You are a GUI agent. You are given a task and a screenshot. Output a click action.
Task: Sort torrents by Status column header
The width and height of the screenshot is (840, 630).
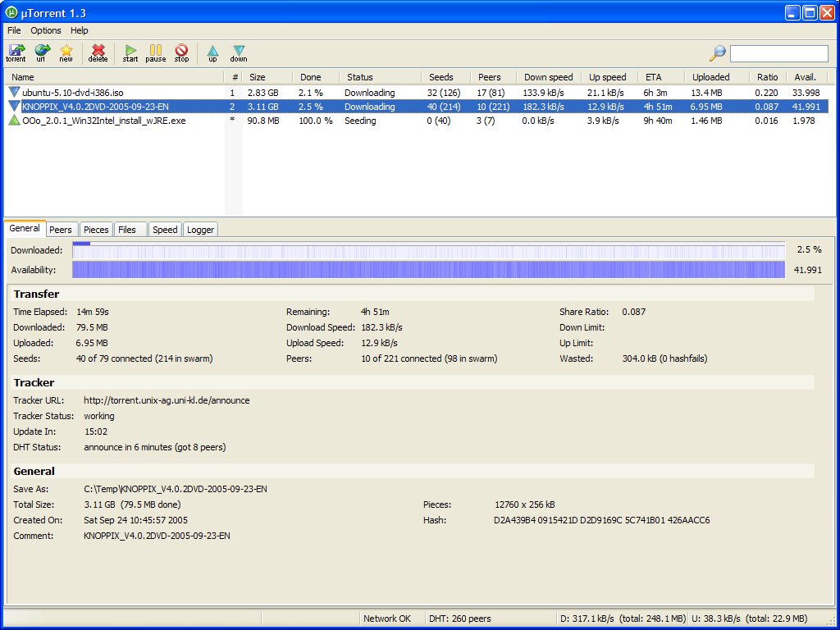coord(381,77)
